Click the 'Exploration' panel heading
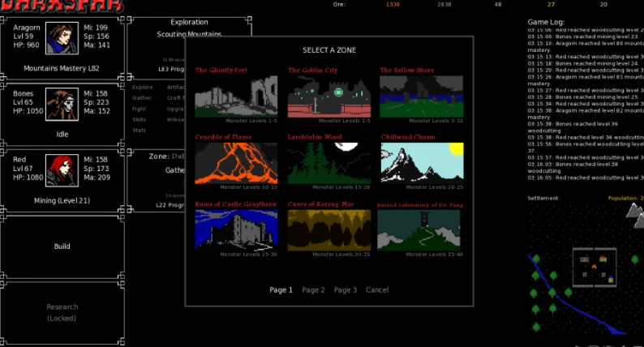 [x=189, y=22]
